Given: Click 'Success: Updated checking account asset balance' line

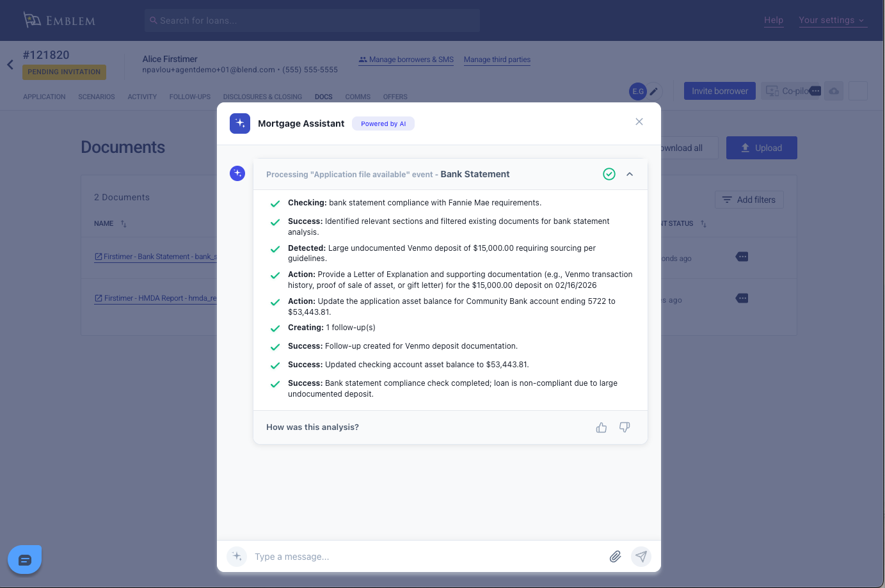Looking at the screenshot, I should click(408, 365).
